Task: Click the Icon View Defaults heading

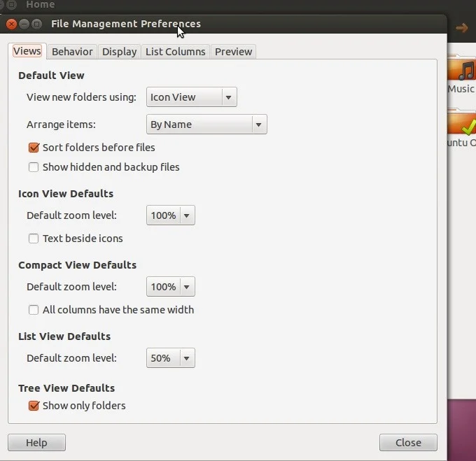Action: point(66,194)
